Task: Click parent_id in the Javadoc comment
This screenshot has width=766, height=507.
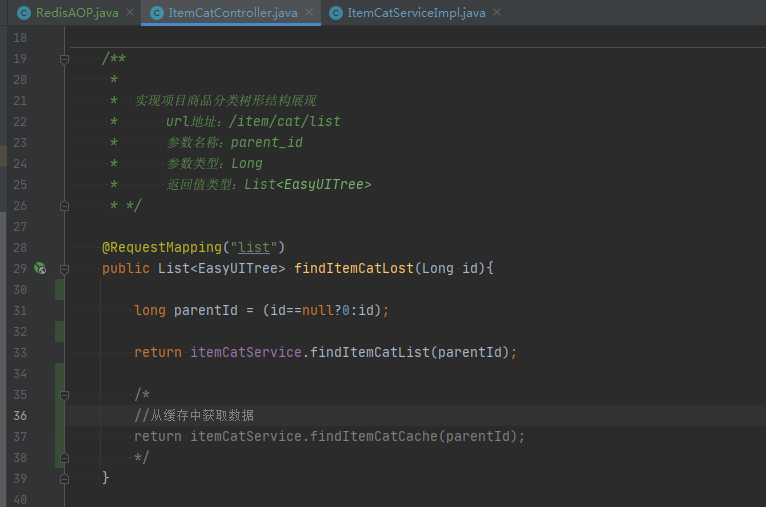Action: (x=267, y=142)
